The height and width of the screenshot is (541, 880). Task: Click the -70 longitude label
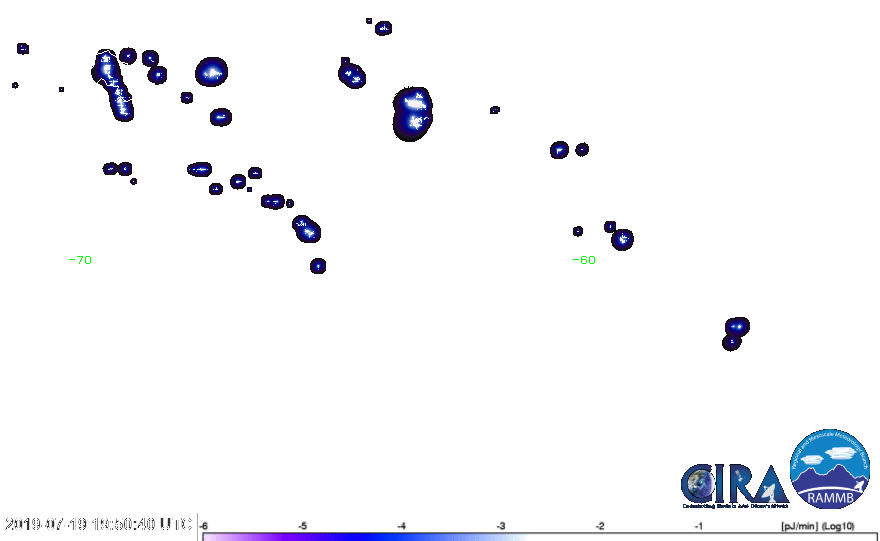[x=84, y=260]
